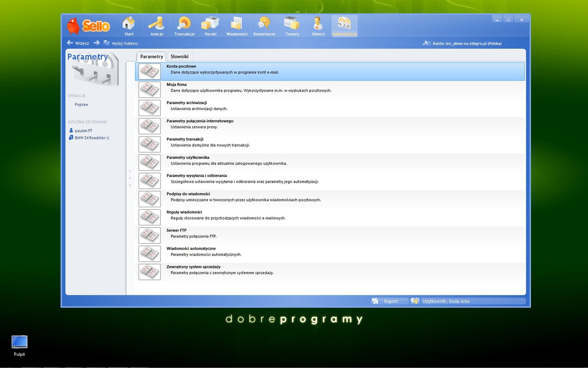This screenshot has height=368, width=588.
Task: Select Podpisy do wiadomości title
Action: tap(188, 194)
